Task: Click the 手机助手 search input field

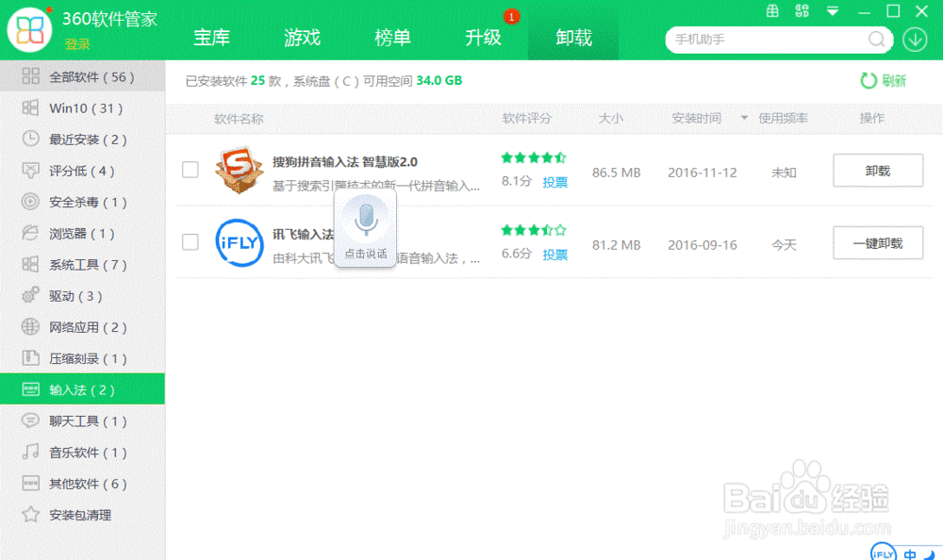Action: pyautogui.click(x=767, y=40)
